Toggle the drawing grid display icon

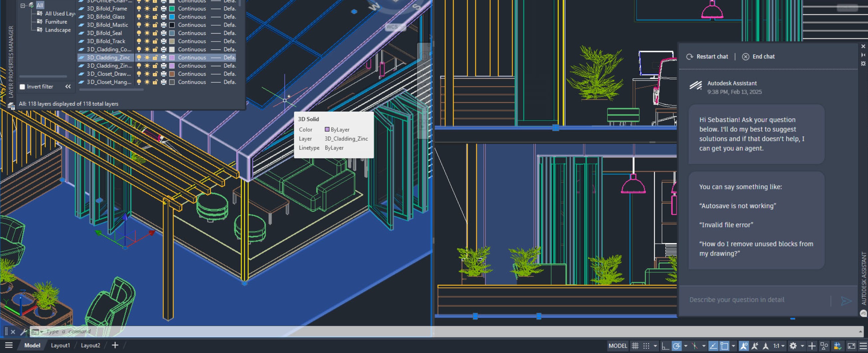pos(635,346)
